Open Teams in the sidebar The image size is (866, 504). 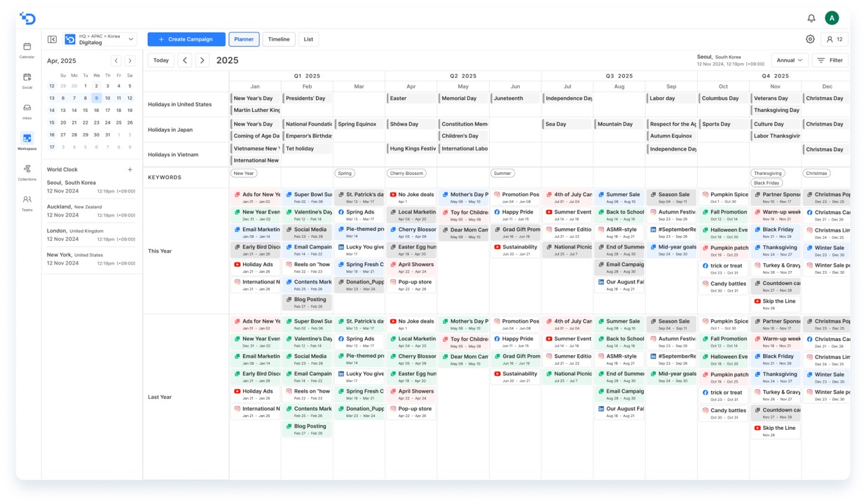tap(27, 203)
